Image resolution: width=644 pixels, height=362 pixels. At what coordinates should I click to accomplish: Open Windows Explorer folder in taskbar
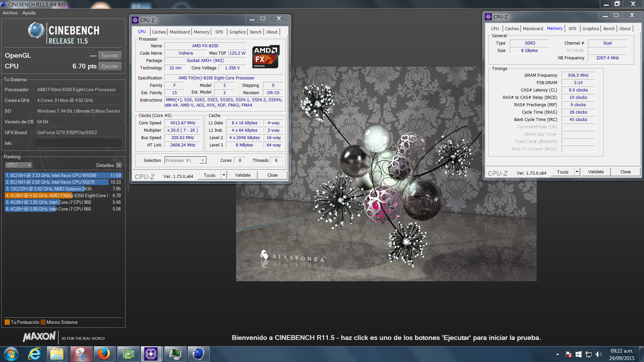point(57,354)
